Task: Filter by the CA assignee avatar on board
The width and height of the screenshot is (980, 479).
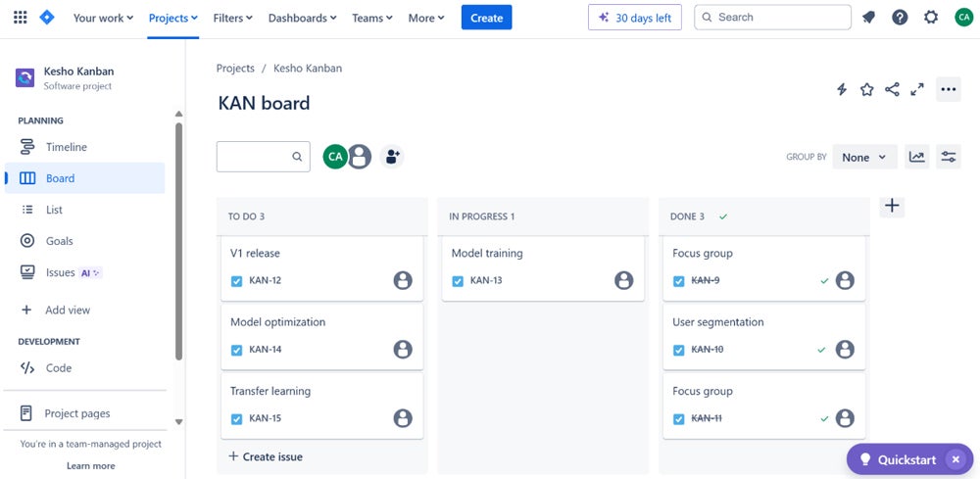Action: tap(335, 157)
